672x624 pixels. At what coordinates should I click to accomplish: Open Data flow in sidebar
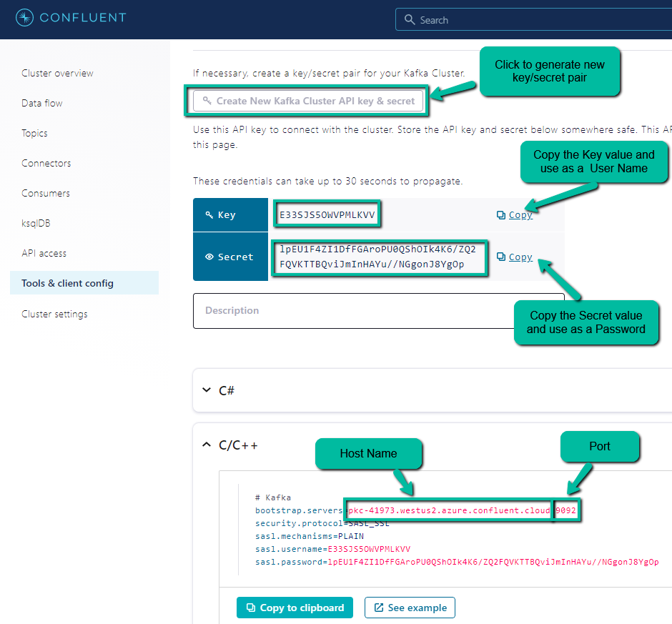pyautogui.click(x=41, y=104)
